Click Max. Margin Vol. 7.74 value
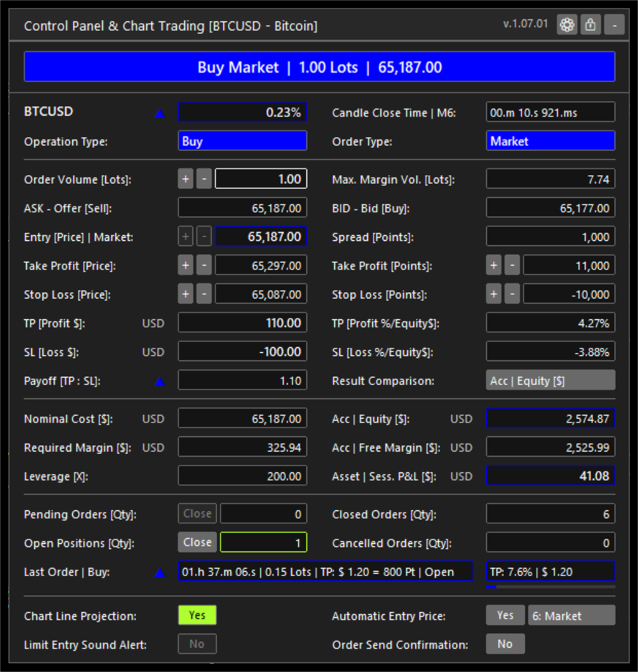This screenshot has height=672, width=638. (x=550, y=179)
